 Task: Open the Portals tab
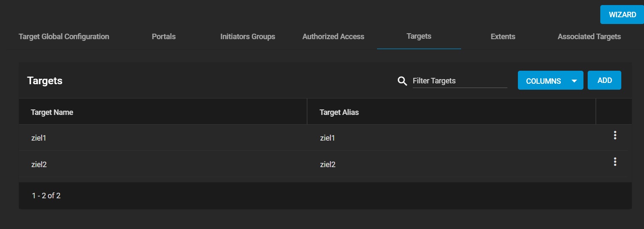(164, 37)
